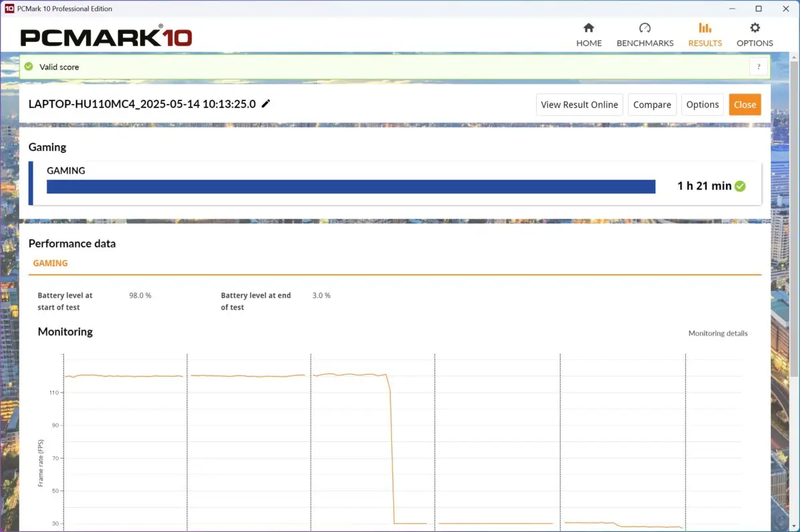The width and height of the screenshot is (800, 532).
Task: Open the Options section in navigation
Action: pyautogui.click(x=755, y=35)
